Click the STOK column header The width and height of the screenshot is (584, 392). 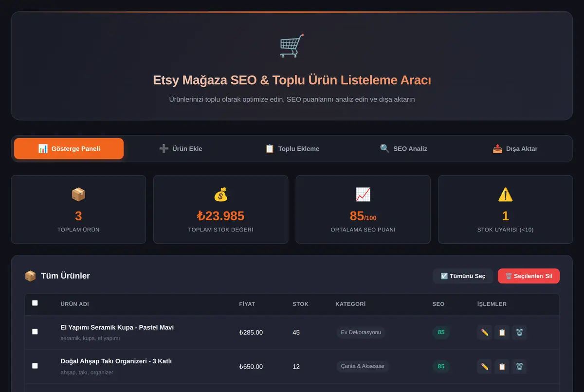(x=300, y=304)
